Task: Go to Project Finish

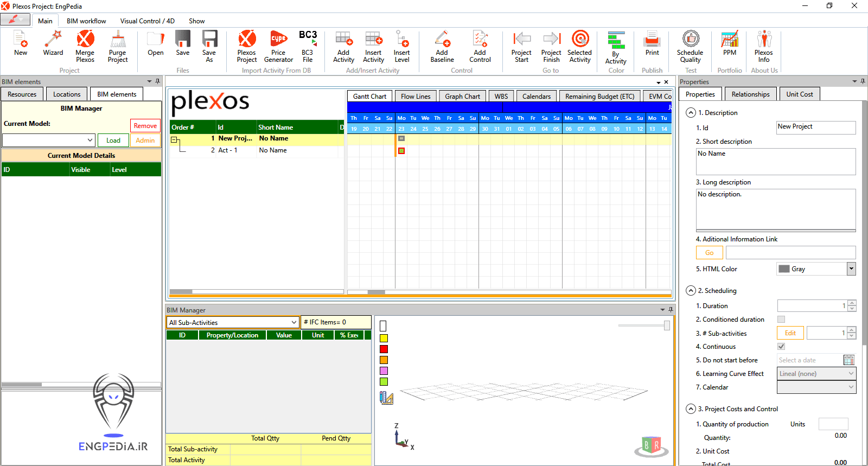Action: 551,47
